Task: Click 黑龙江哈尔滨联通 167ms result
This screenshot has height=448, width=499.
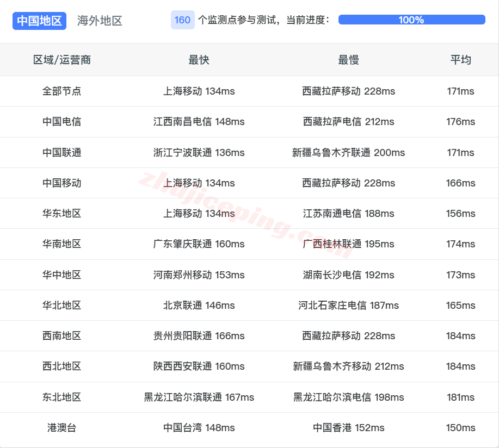Action: click(x=199, y=397)
